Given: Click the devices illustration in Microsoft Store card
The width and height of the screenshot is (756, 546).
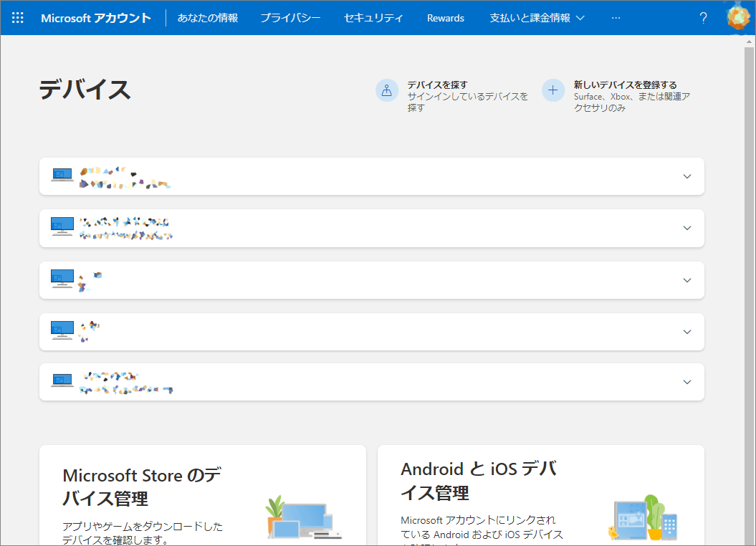Looking at the screenshot, I should click(303, 517).
